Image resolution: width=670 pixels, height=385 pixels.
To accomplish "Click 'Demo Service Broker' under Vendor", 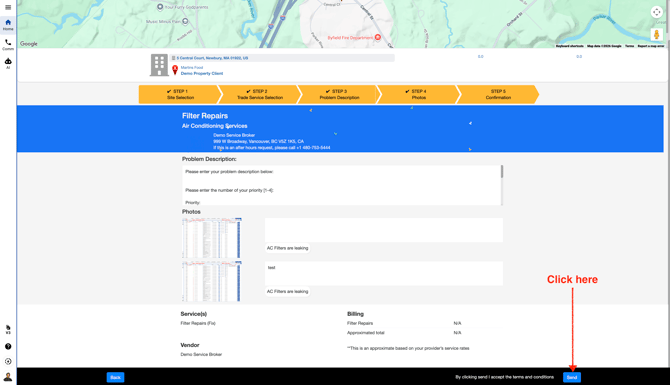I will 201,355.
